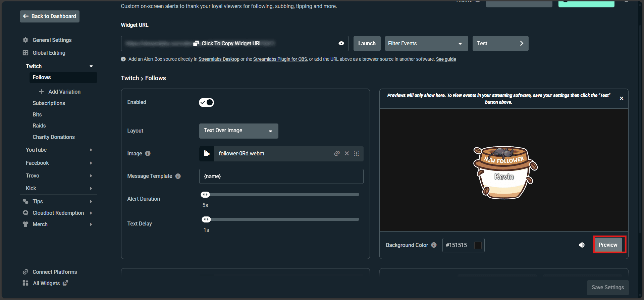The image size is (644, 300).
Task: Expand the Trovo section
Action: tap(91, 176)
